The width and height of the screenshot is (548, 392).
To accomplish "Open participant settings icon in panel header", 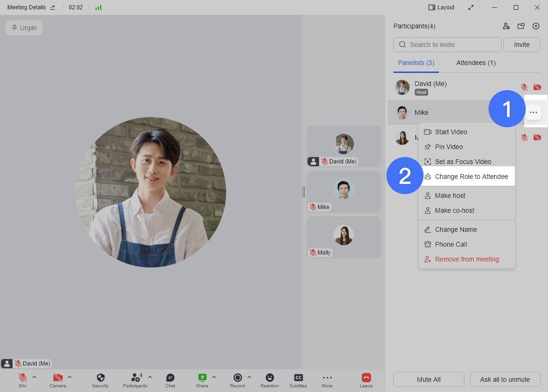I will 506,26.
